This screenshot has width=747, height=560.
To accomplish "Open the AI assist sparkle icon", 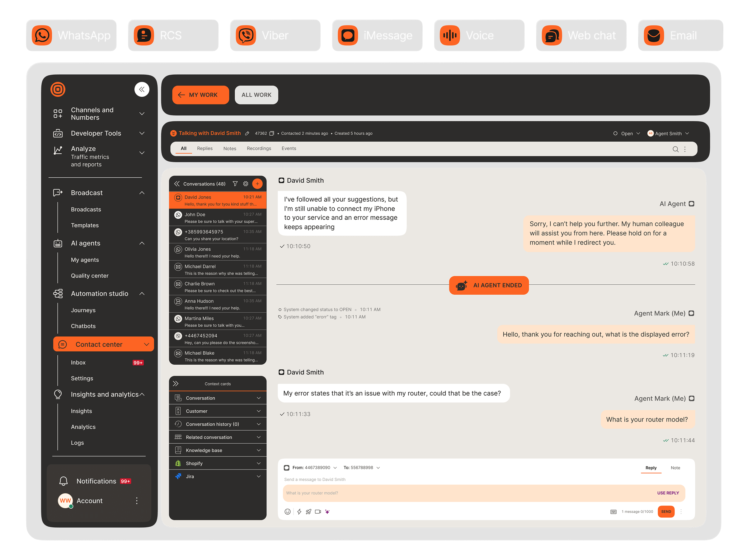I will [327, 511].
